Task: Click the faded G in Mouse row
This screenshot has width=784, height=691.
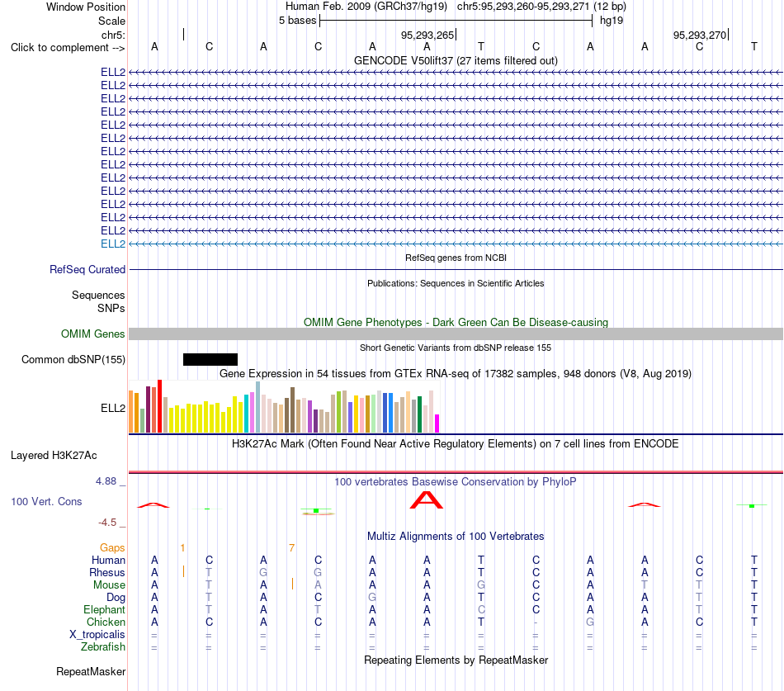Action: coord(481,585)
